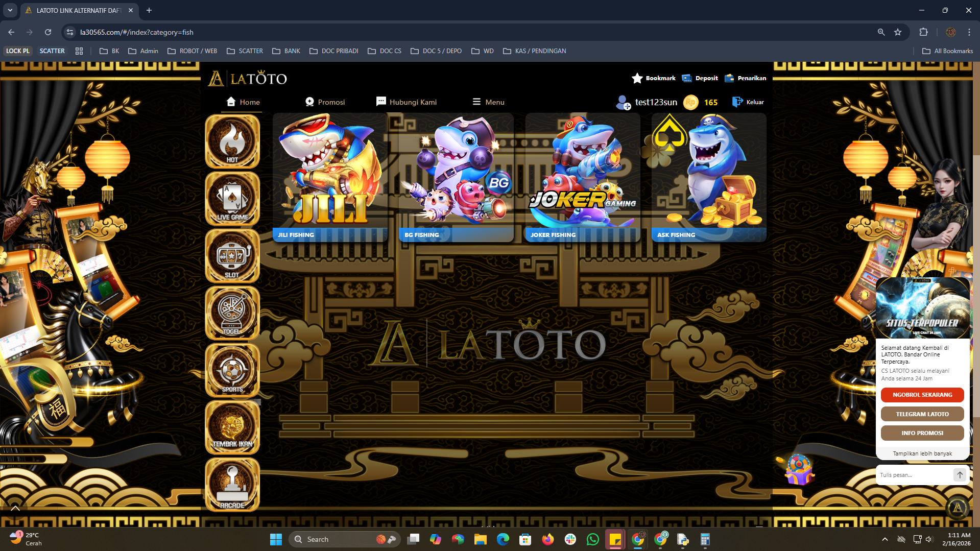Select the SPORTS category icon
980x551 pixels.
pos(232,370)
